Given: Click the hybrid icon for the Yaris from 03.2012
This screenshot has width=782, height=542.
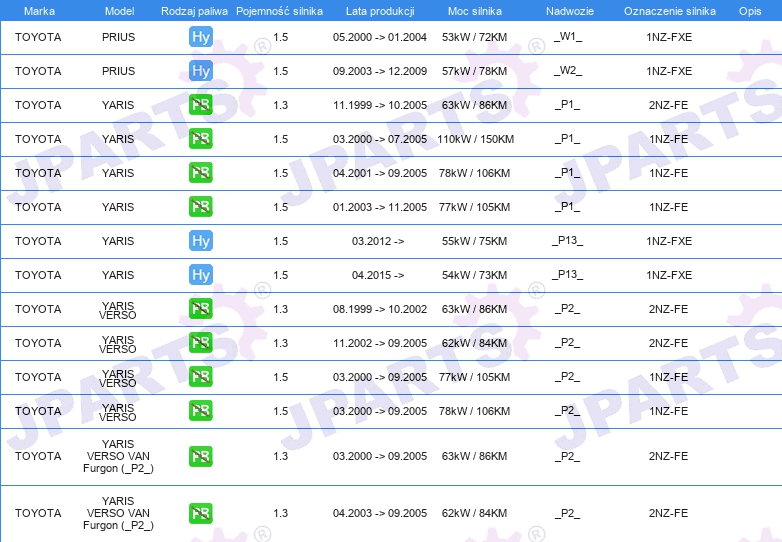Looking at the screenshot, I should pyautogui.click(x=200, y=241).
